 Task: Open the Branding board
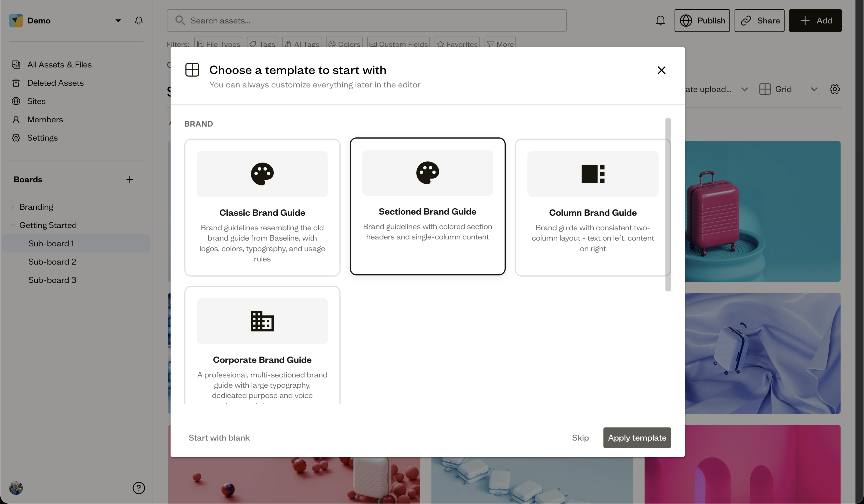pos(36,207)
